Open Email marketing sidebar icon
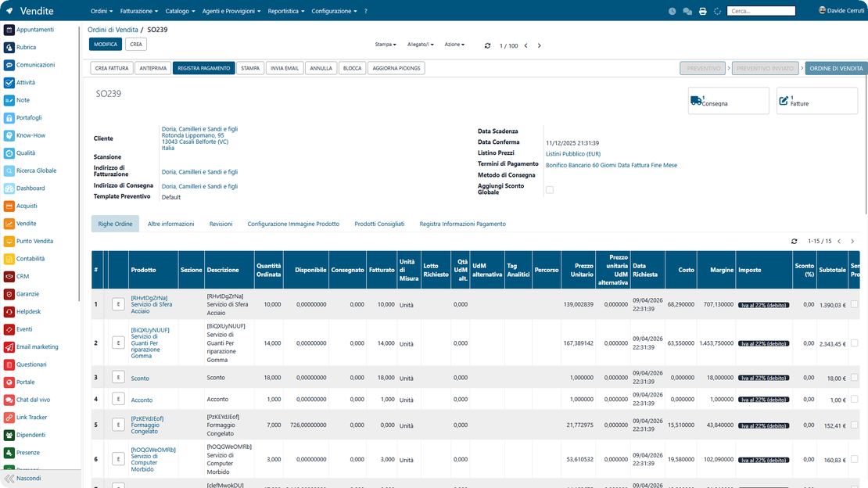The height and width of the screenshot is (488, 868). click(9, 347)
